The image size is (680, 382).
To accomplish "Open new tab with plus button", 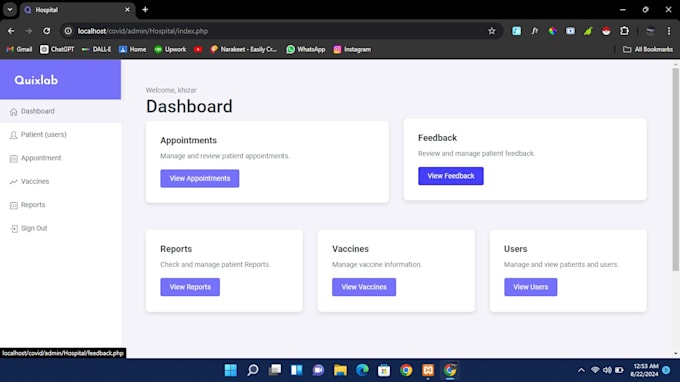I will 145,10.
